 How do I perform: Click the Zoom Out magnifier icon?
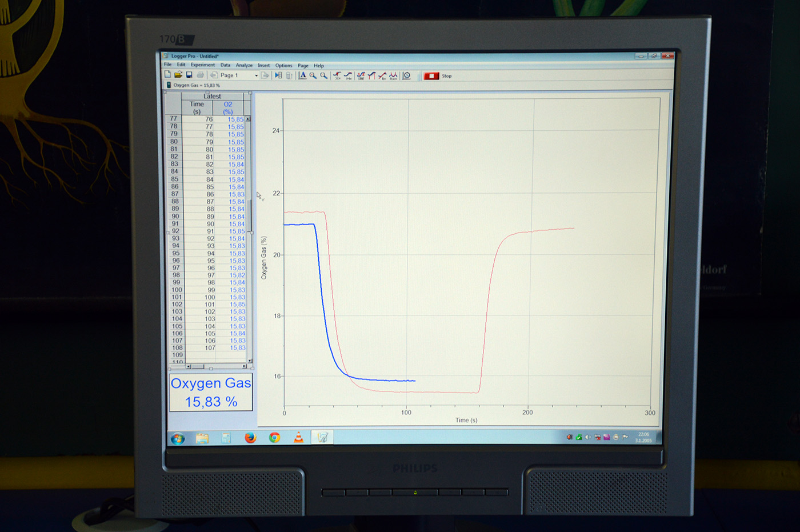coord(323,75)
